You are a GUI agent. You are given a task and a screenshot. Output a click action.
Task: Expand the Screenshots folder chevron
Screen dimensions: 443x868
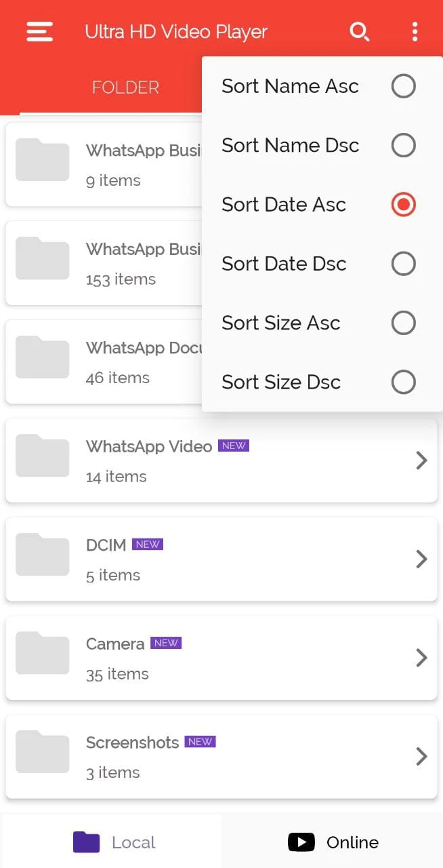(x=421, y=756)
